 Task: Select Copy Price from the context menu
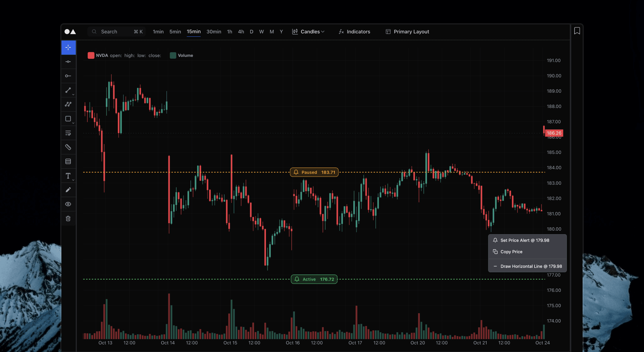[x=511, y=251]
